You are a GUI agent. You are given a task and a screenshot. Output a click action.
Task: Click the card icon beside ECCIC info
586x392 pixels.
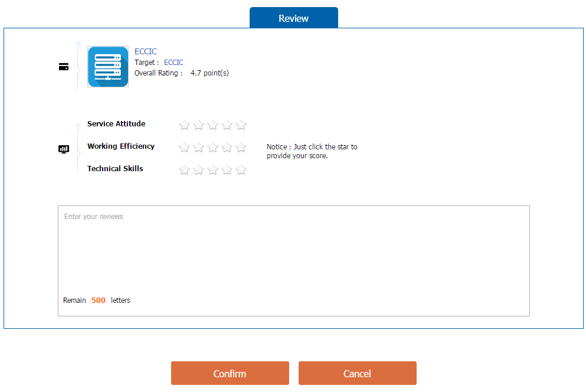click(64, 67)
